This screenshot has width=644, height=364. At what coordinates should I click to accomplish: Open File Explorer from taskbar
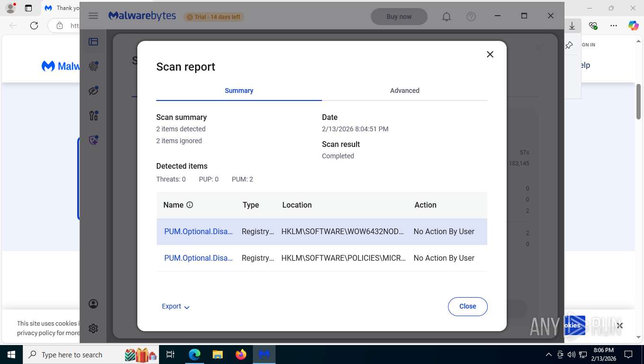pos(217,355)
